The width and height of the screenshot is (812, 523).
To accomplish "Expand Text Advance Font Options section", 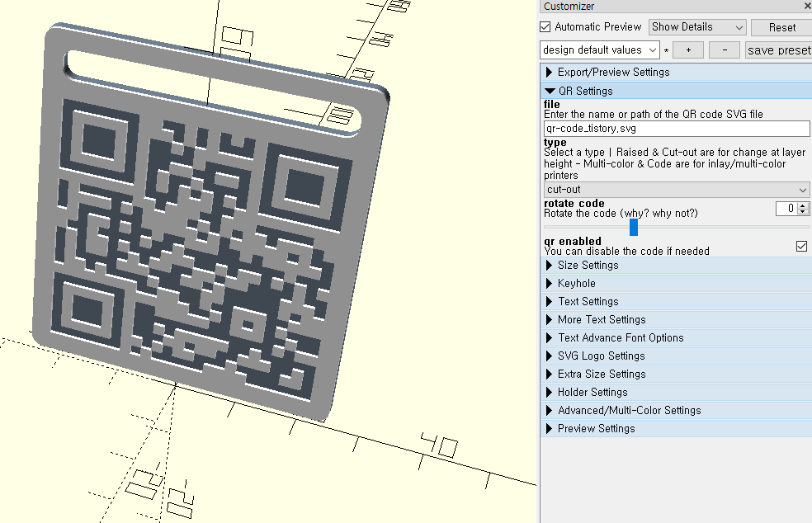I will pos(677,337).
